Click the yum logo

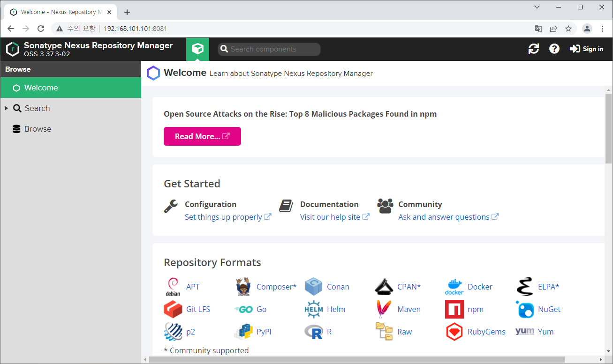click(525, 331)
